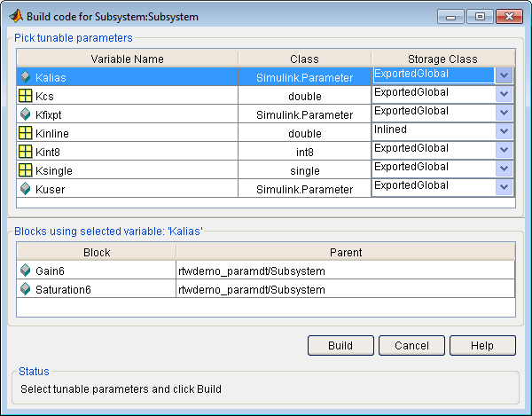Click the Kinline matrix variable icon
Image resolution: width=532 pixels, height=416 pixels.
pyautogui.click(x=26, y=133)
